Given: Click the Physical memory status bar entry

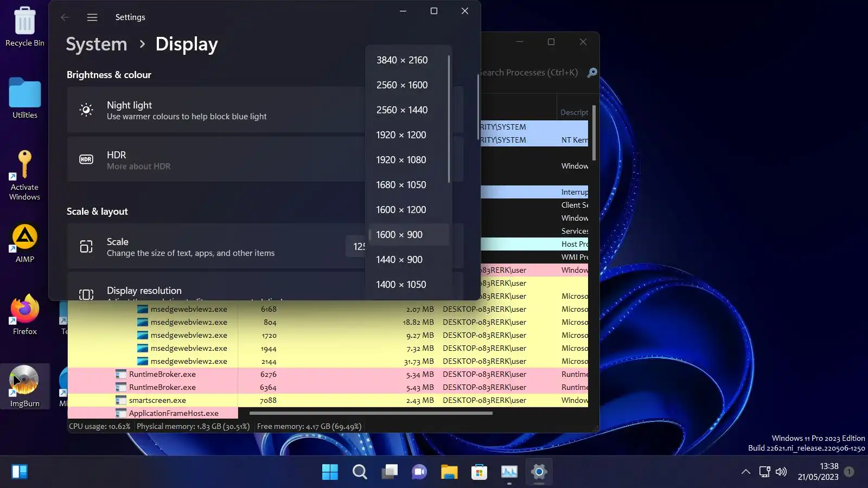Looking at the screenshot, I should (x=193, y=426).
